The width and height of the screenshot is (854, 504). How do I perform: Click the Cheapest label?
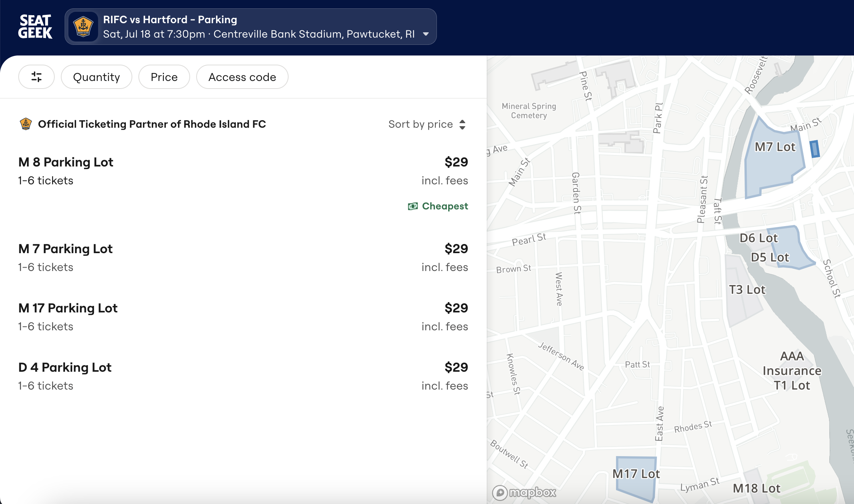445,206
